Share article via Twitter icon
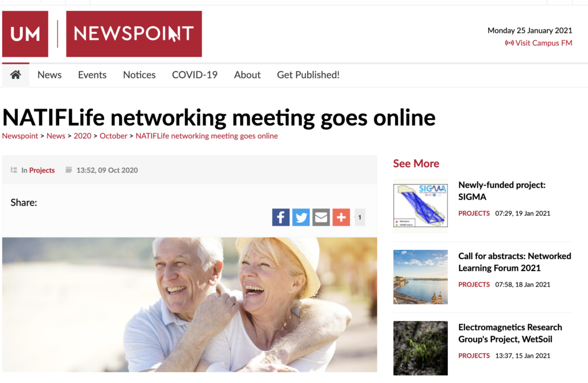Viewport: 588px width, 383px height. click(301, 217)
